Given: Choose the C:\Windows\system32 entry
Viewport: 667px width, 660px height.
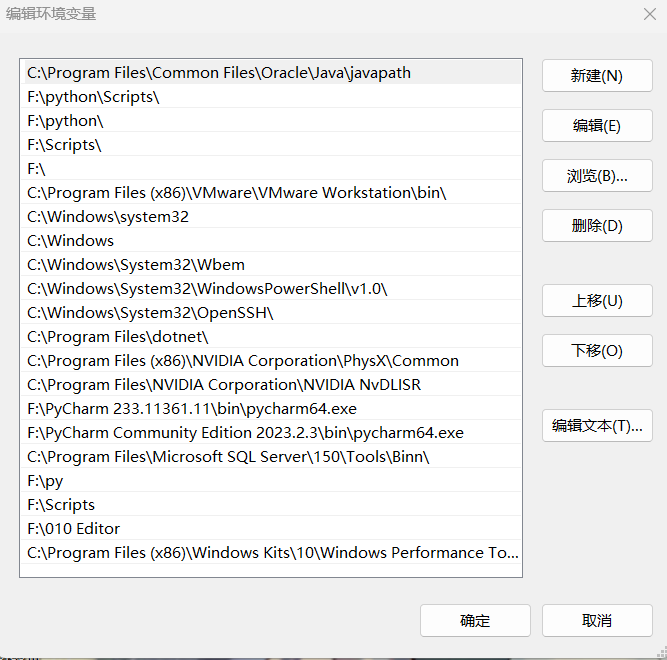Looking at the screenshot, I should tap(108, 217).
